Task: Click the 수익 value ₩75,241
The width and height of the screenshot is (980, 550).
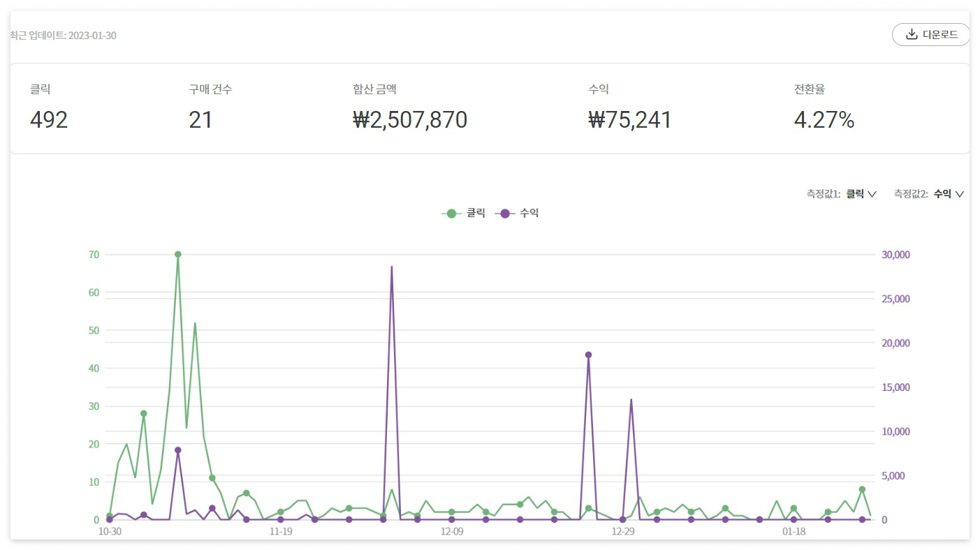Action: (x=630, y=120)
